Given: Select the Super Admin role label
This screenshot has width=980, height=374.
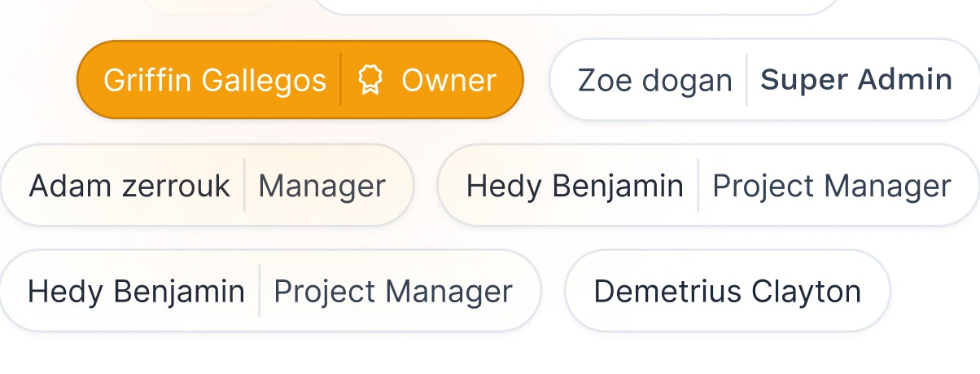Looking at the screenshot, I should click(x=856, y=79).
